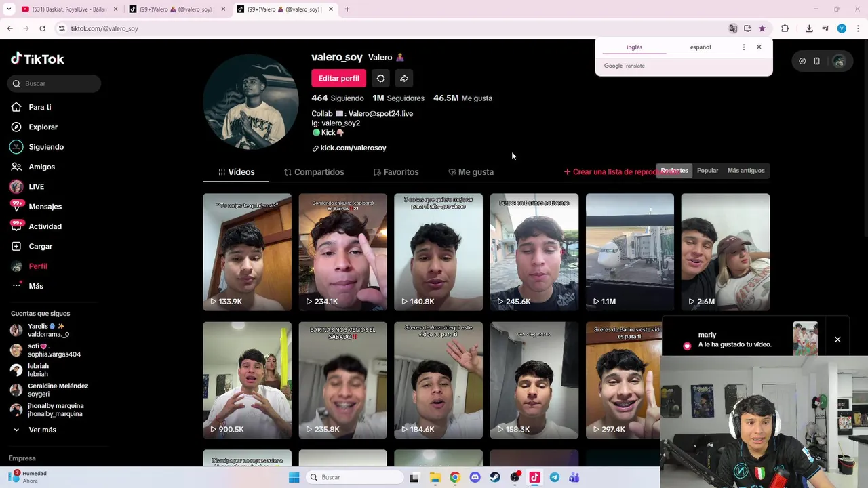View the 464 Siguiendo list

click(338, 98)
